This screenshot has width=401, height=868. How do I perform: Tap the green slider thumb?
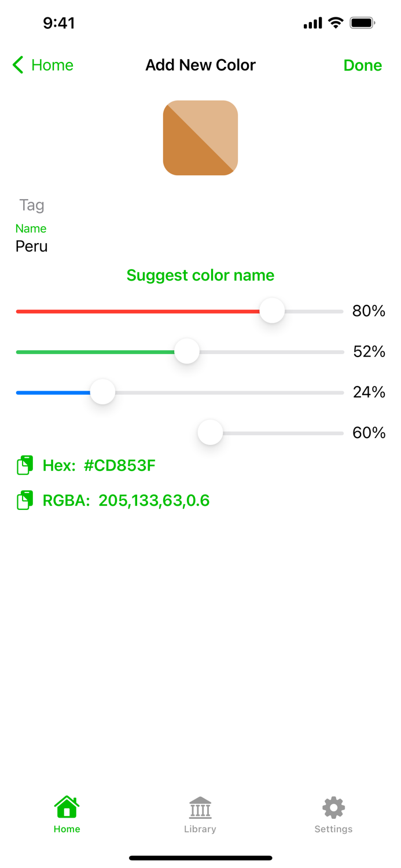pos(186,351)
